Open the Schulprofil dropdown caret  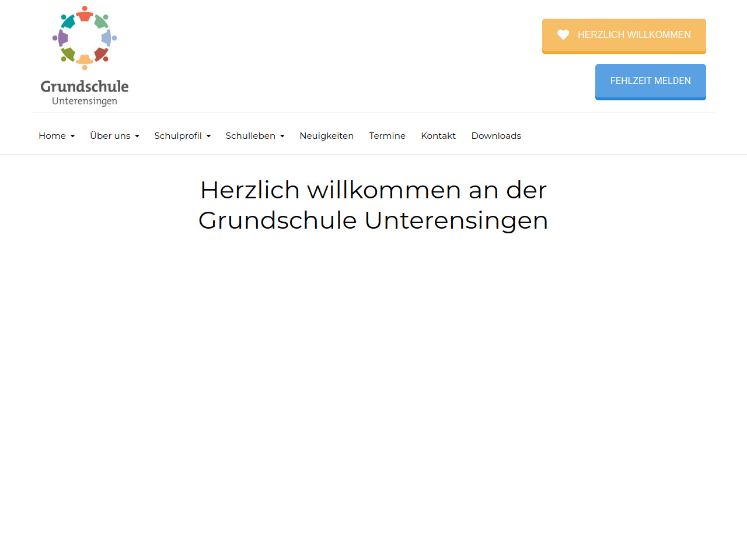click(208, 136)
